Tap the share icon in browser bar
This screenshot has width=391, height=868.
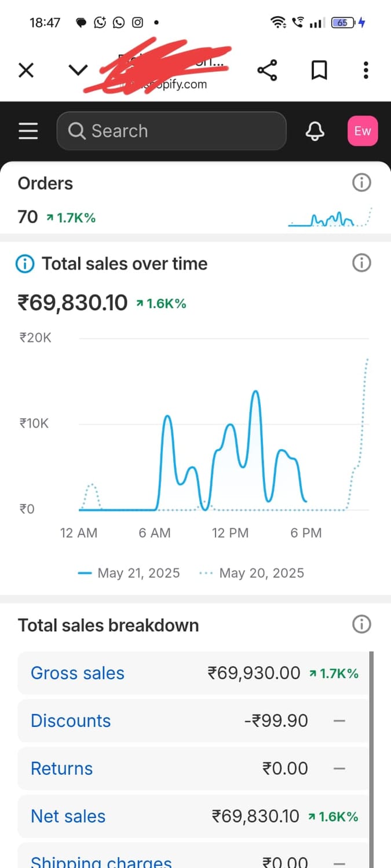pos(267,71)
